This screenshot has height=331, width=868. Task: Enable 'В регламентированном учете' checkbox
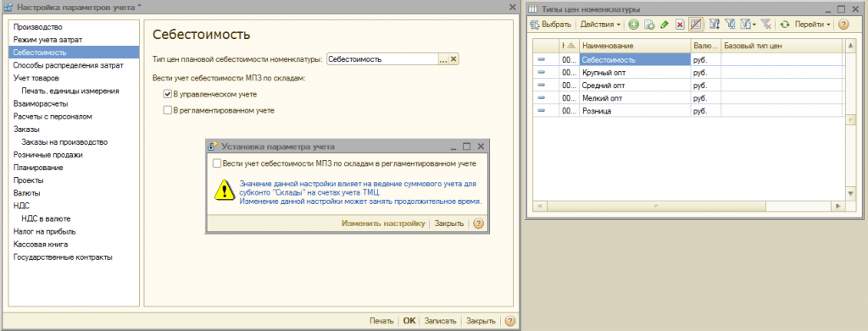coord(168,110)
